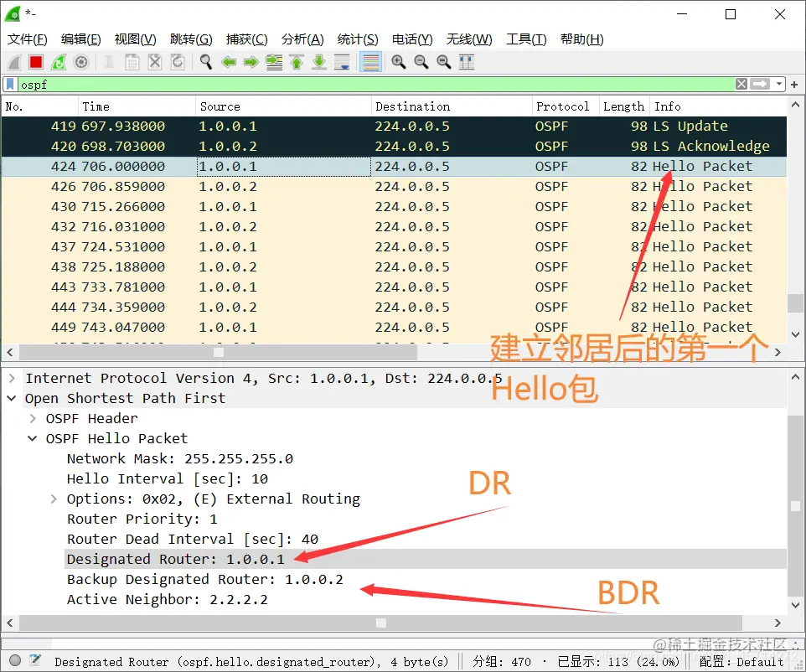Click the expert information circle in status bar
Screen dimensions: 806x672
(15, 660)
